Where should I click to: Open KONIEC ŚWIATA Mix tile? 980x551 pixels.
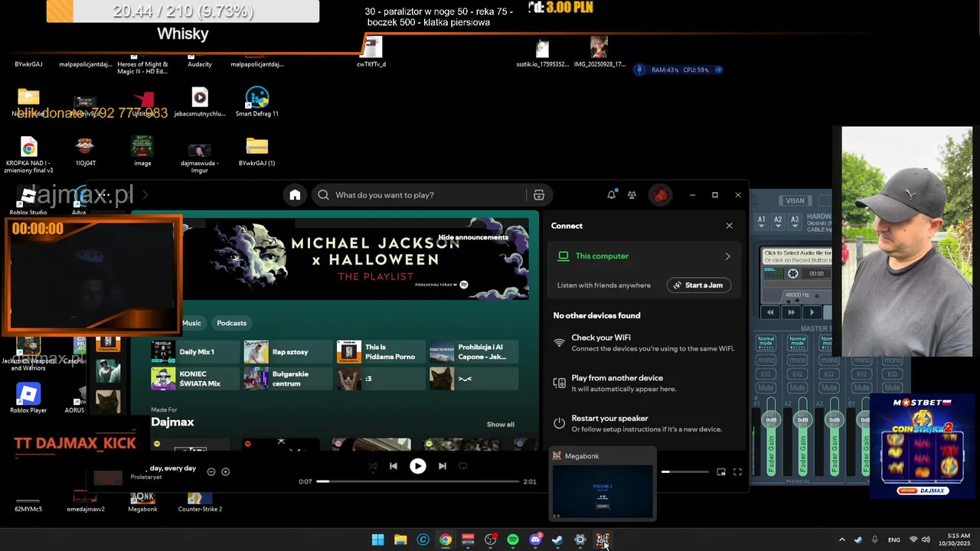click(x=195, y=379)
